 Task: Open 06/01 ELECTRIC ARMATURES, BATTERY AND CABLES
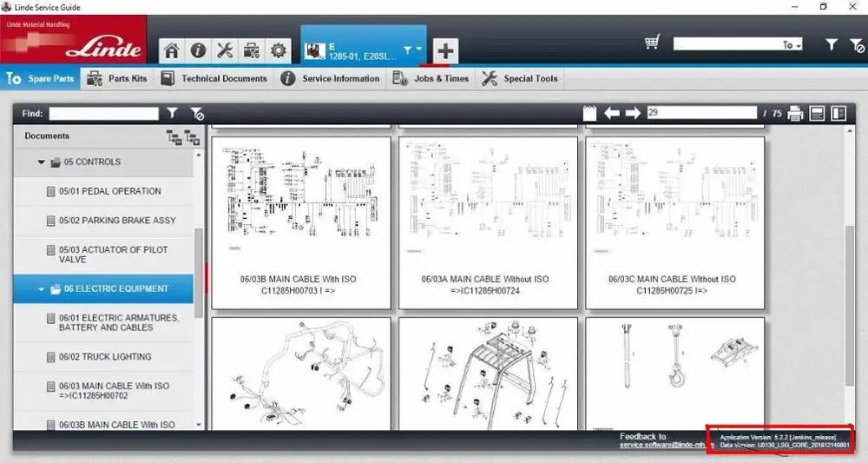[x=103, y=323]
